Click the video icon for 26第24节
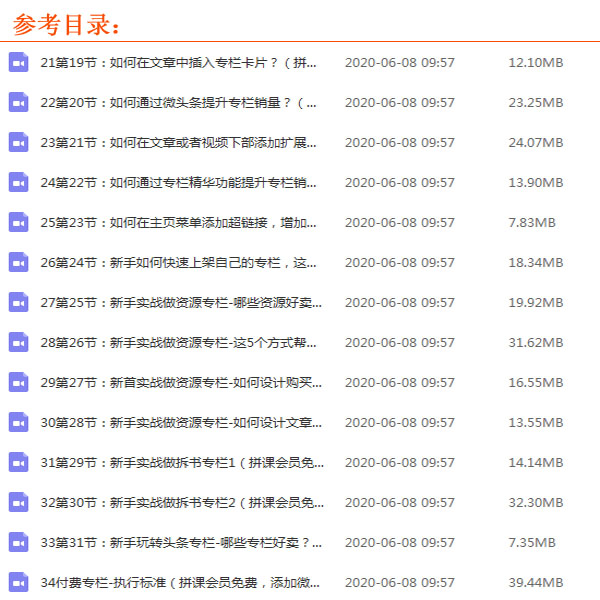Screen dimensions: 600x600 pos(18,262)
